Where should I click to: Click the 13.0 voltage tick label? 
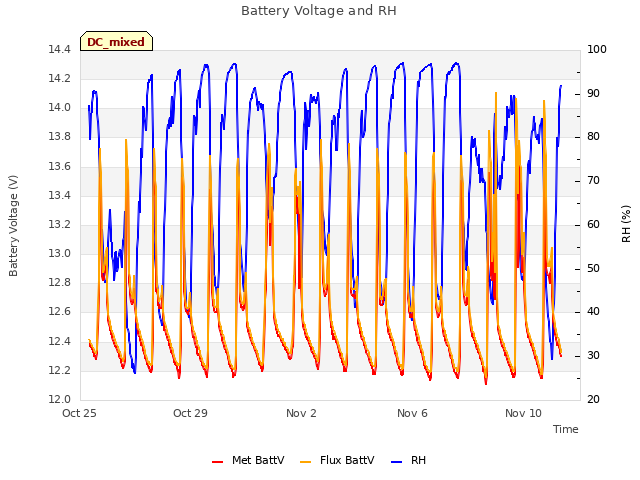(60, 253)
